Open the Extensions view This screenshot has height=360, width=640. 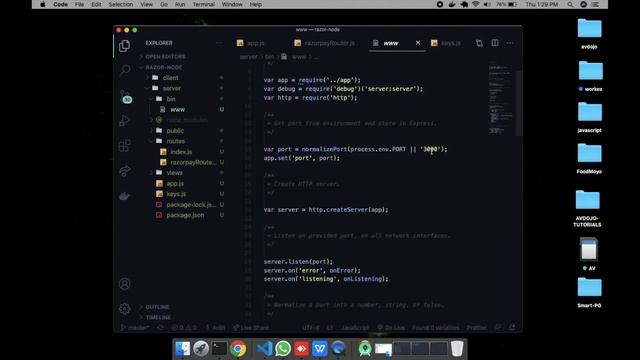(x=124, y=146)
